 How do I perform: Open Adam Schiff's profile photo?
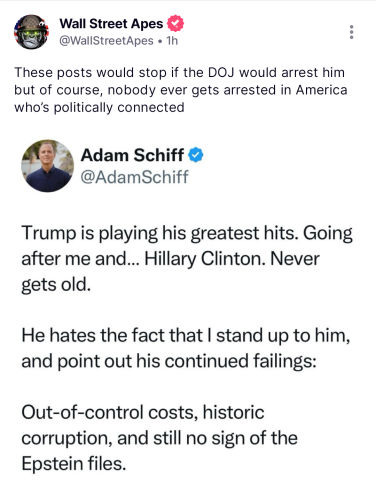point(47,166)
